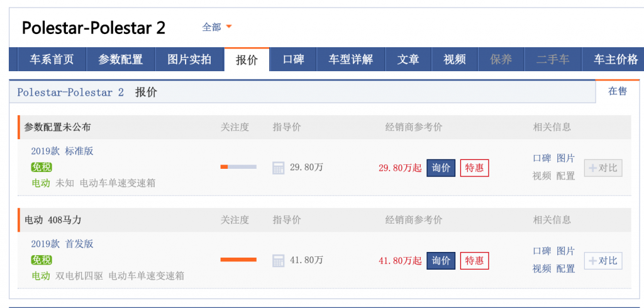Add 2019款 首发版 to 对比 comparison
Image resolution: width=644 pixels, height=308 pixels.
tap(603, 261)
